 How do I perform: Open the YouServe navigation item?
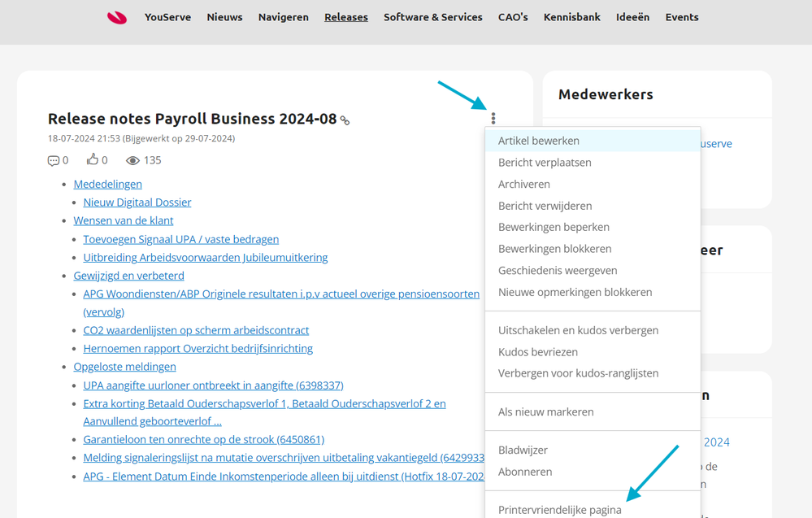(167, 17)
